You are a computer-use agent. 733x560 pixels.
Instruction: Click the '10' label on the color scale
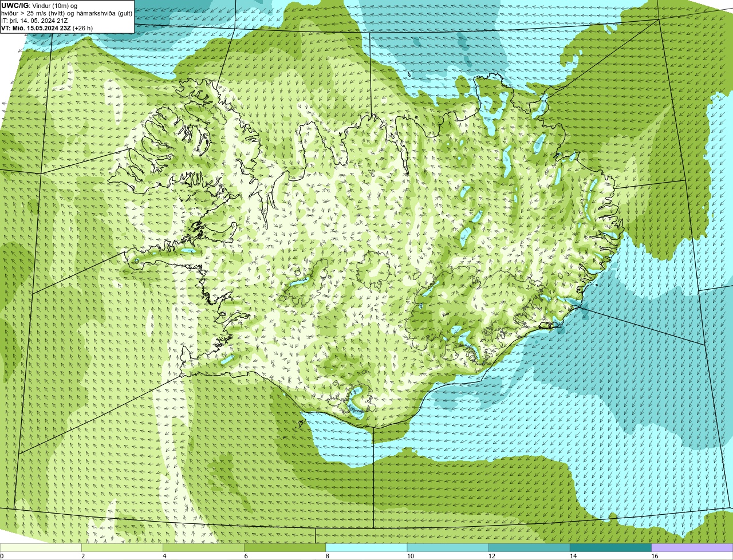[x=410, y=556]
